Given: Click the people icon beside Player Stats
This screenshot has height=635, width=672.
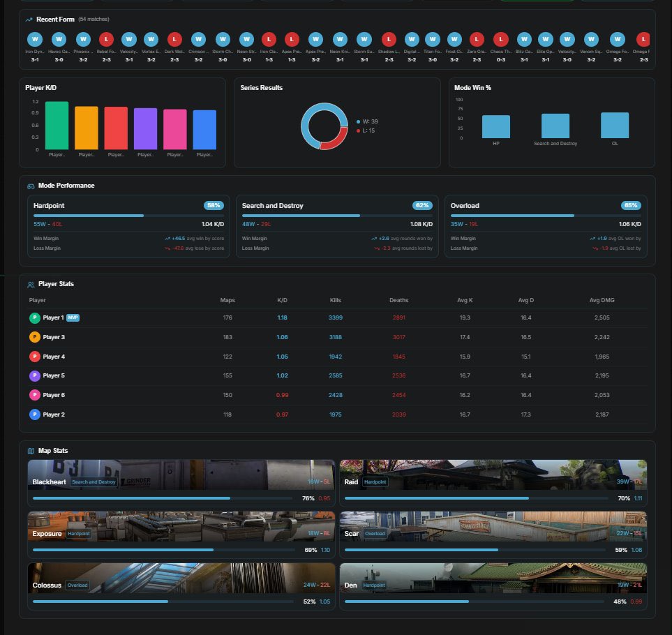Looking at the screenshot, I should click(30, 284).
